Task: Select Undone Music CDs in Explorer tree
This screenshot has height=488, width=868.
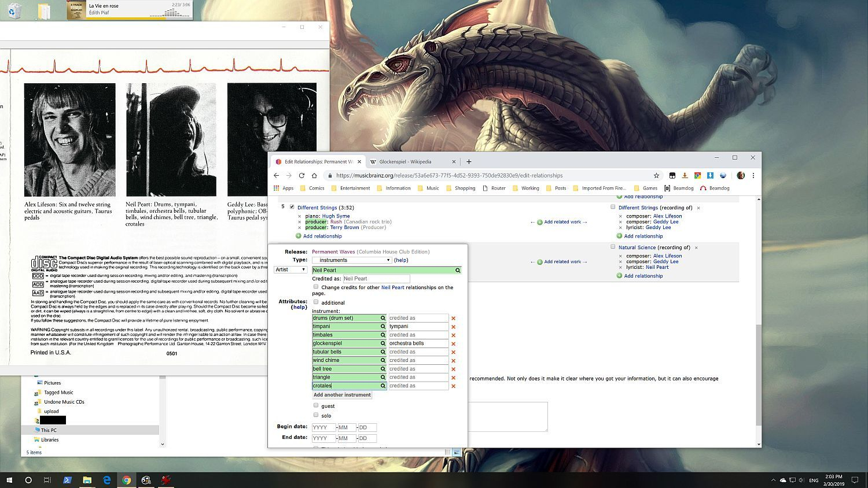Action: 64,402
